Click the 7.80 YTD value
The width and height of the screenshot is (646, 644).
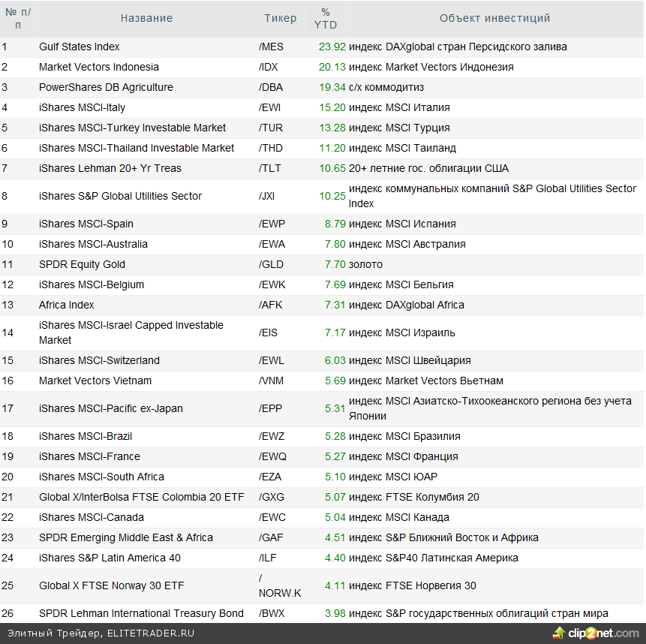coord(335,244)
